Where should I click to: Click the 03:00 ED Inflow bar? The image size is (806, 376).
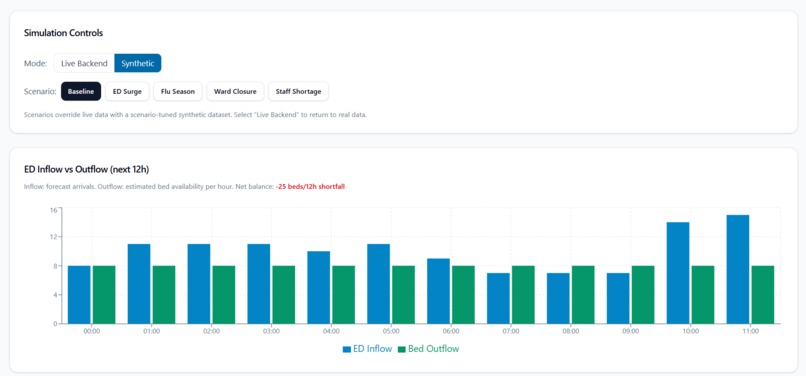[x=259, y=284]
